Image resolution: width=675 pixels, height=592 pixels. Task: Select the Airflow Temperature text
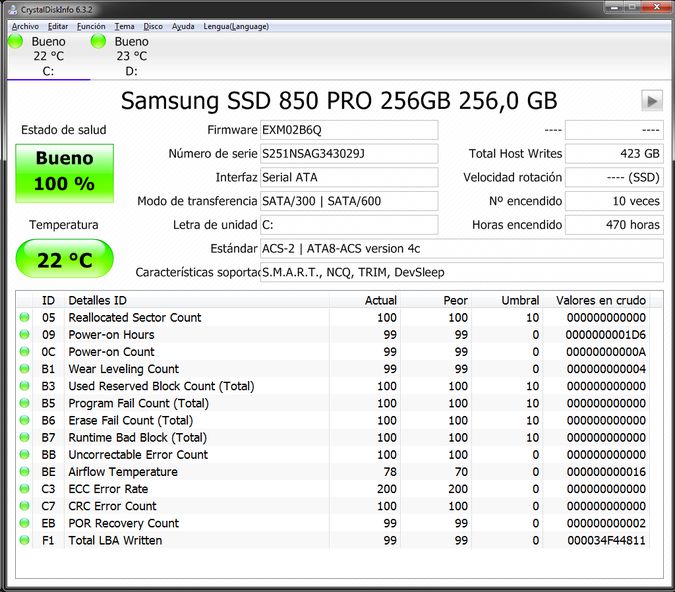(x=123, y=471)
